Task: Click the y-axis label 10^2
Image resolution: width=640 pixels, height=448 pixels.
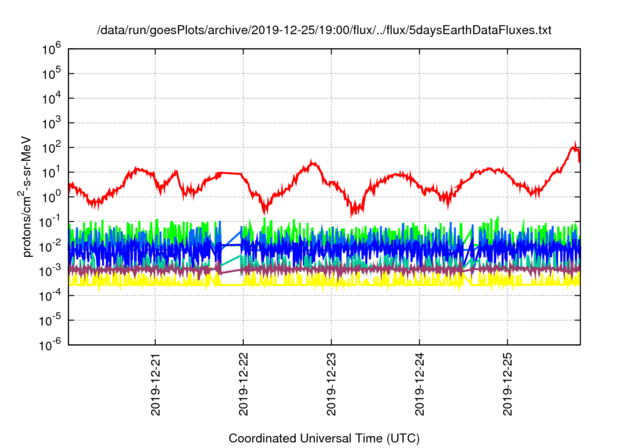Action: pyautogui.click(x=51, y=148)
